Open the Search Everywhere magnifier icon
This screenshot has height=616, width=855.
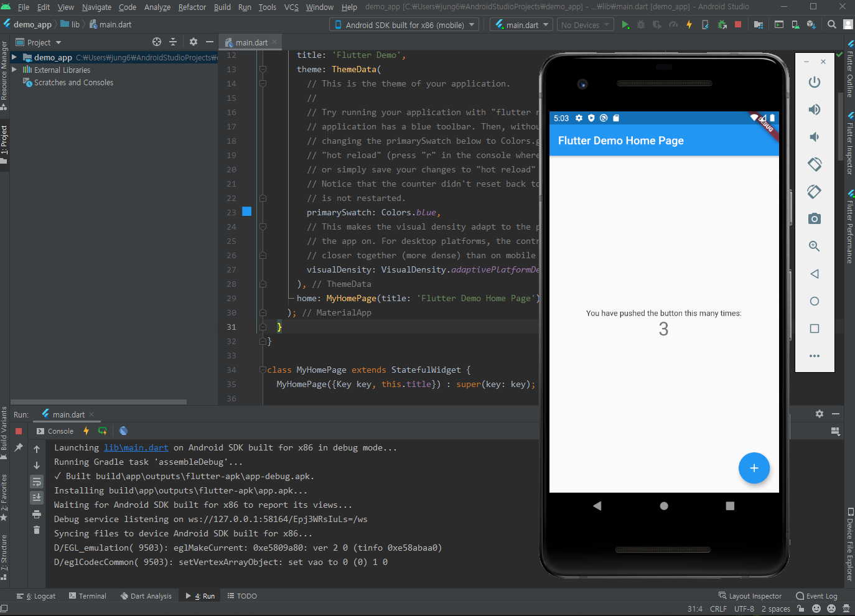tap(832, 25)
